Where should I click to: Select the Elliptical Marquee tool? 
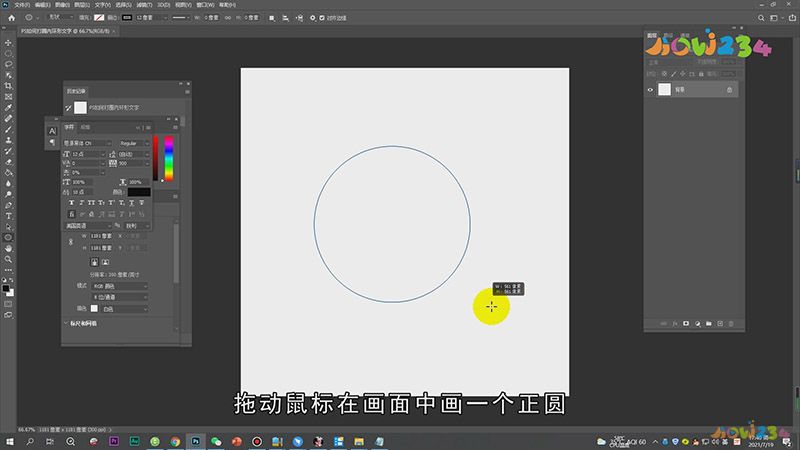[x=8, y=54]
